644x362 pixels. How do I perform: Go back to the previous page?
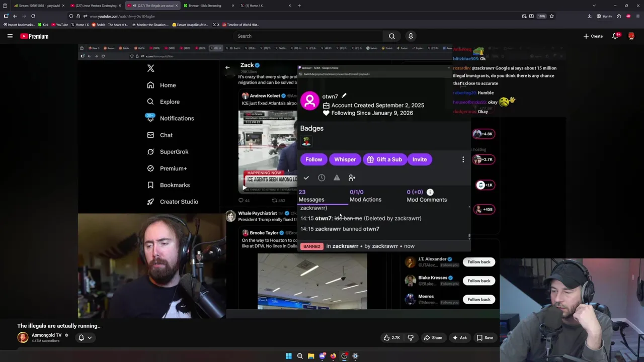pos(15,16)
